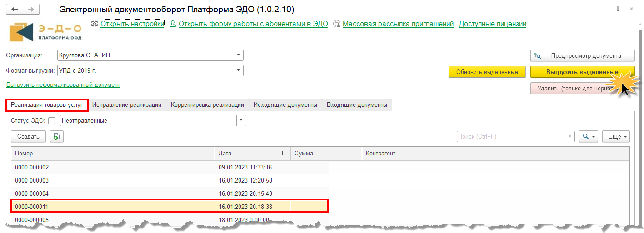Click Массовая рассылка приглашений link
Viewport: 644px width, 233px height.
point(398,24)
